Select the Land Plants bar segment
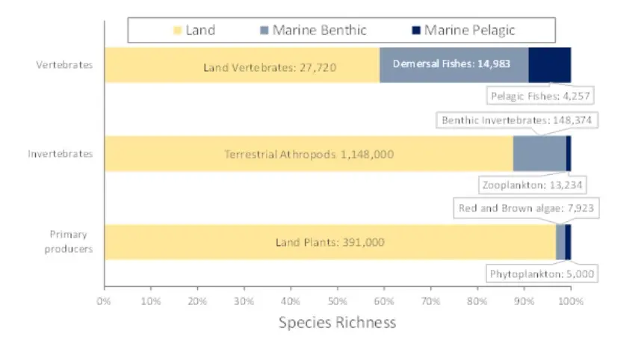 pyautogui.click(x=329, y=242)
